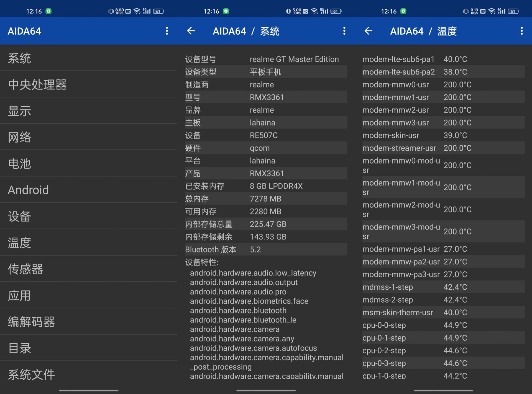Select mdmss-2-step 42.4°C row

click(x=443, y=300)
